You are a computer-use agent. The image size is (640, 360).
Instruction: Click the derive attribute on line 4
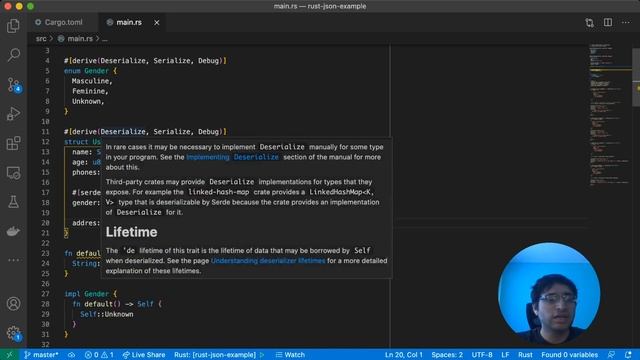pos(145,61)
